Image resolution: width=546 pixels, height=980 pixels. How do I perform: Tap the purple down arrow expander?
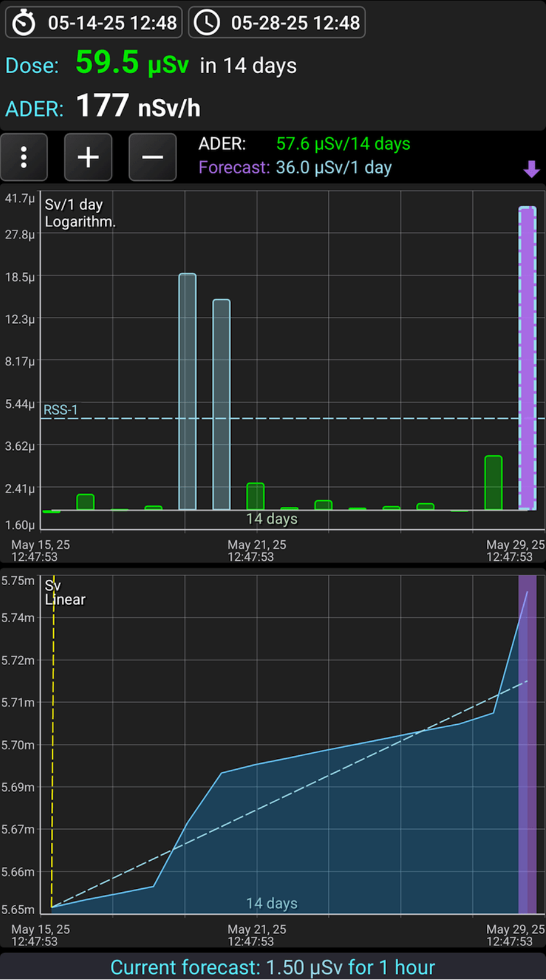(x=531, y=170)
